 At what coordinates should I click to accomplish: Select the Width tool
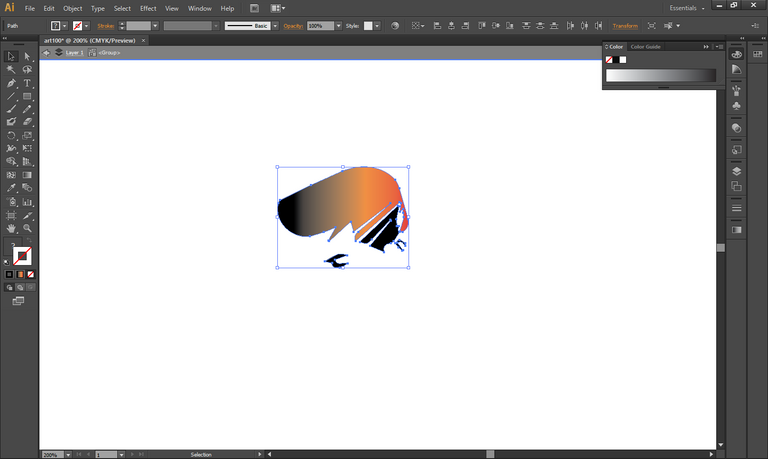[11, 148]
